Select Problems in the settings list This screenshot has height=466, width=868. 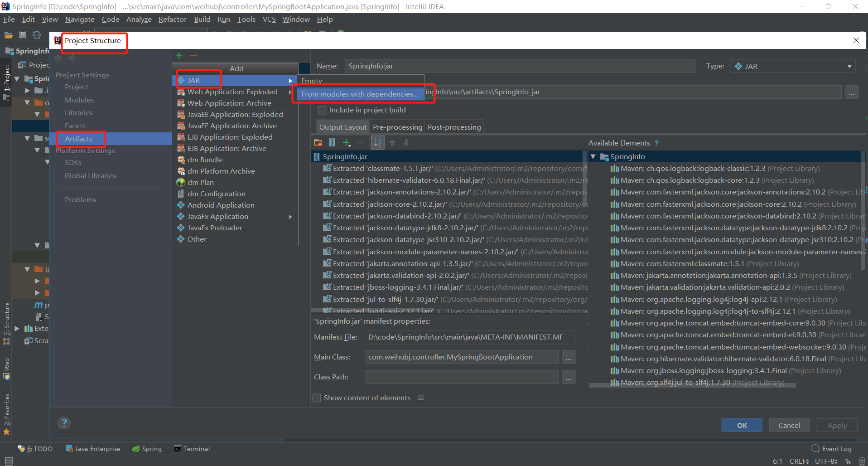(80, 199)
